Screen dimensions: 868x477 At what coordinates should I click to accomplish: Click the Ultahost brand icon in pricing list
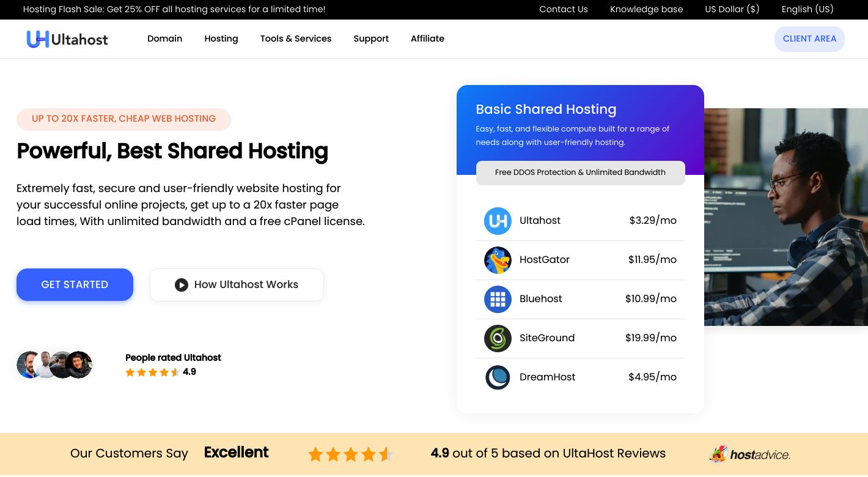[x=498, y=221]
